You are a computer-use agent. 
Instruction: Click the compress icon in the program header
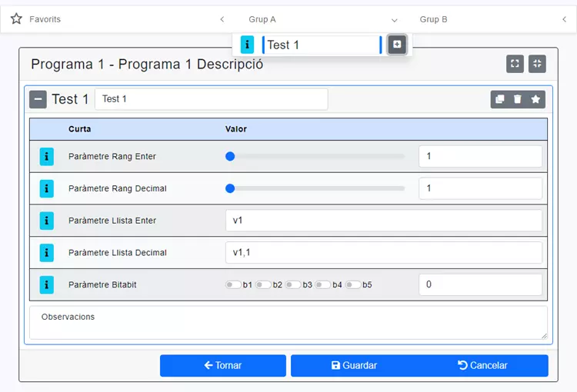click(x=537, y=64)
